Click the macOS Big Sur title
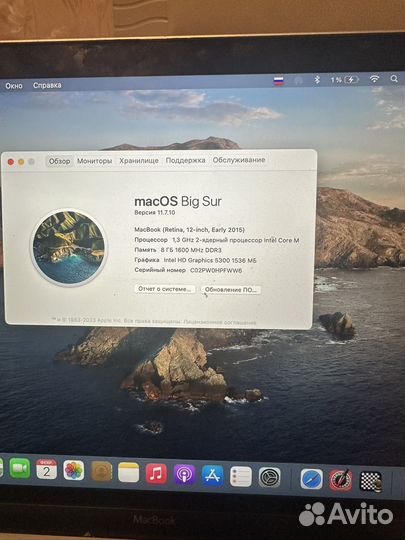405x540 pixels. [x=178, y=201]
